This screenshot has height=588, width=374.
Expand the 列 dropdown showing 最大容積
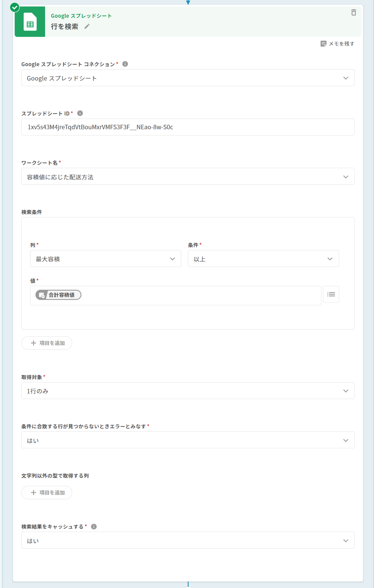point(106,259)
